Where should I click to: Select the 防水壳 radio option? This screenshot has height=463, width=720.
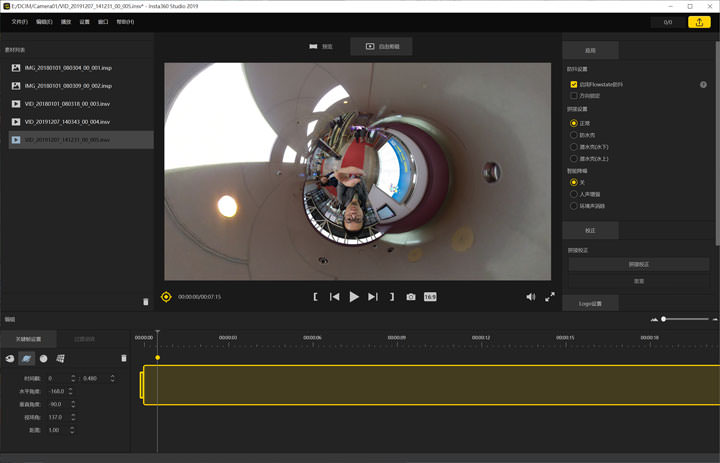(574, 135)
